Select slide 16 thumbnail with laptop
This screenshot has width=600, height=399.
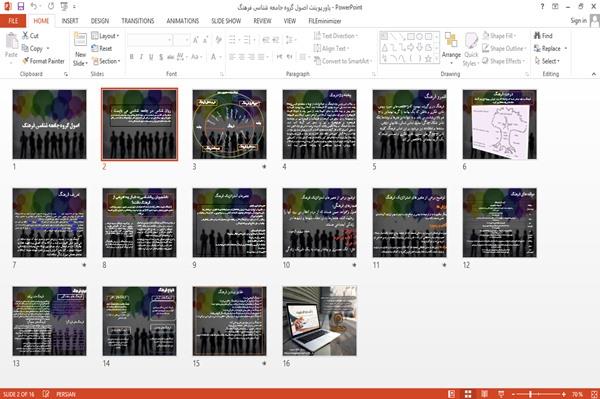[x=320, y=321]
